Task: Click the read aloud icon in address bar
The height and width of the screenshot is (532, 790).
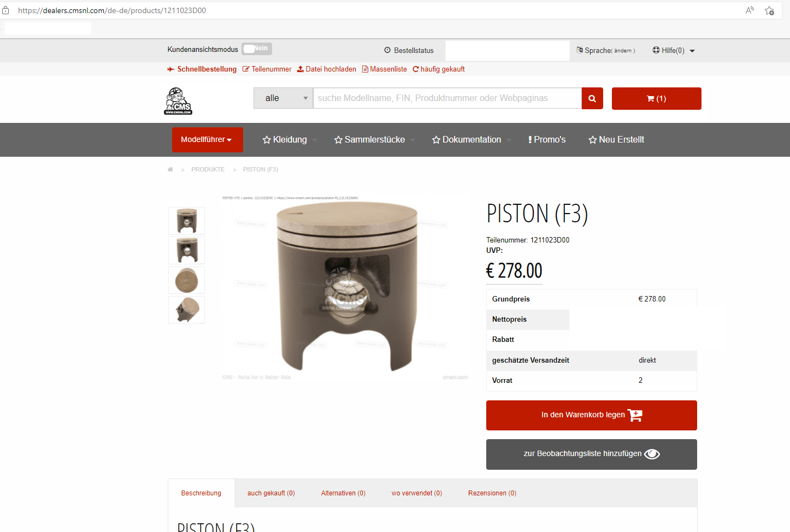Action: point(750,10)
